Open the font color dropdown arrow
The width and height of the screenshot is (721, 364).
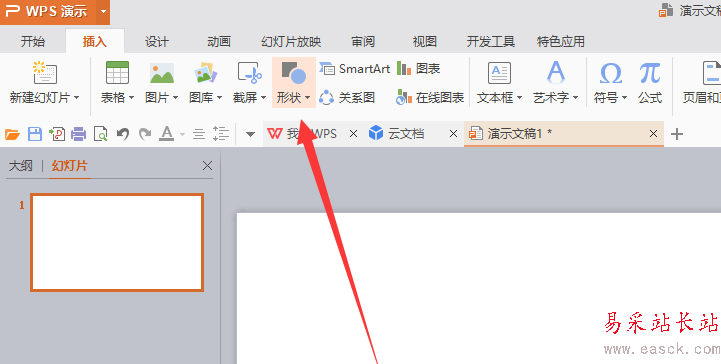183,135
